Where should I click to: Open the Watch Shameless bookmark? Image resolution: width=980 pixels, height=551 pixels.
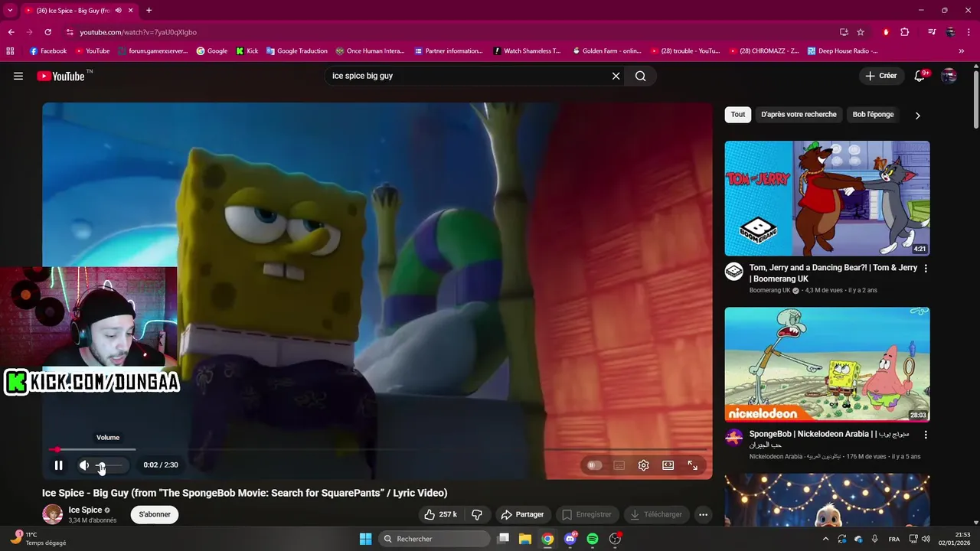pos(527,51)
